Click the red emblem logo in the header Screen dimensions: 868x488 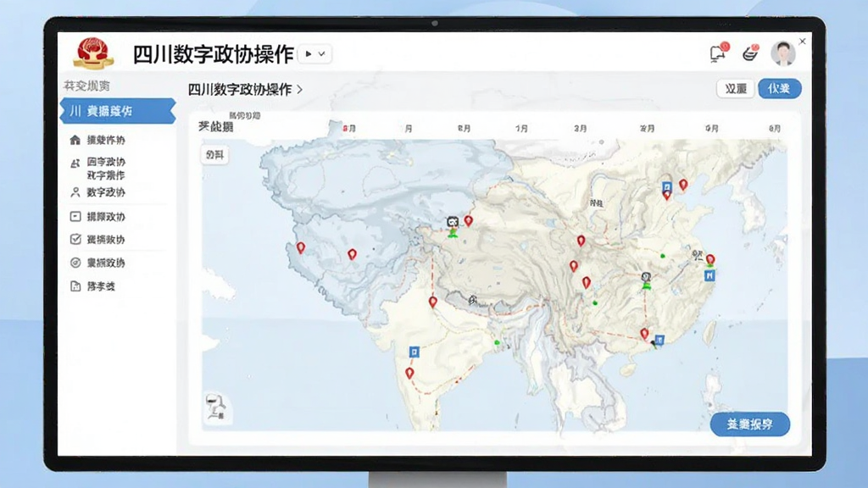[93, 53]
